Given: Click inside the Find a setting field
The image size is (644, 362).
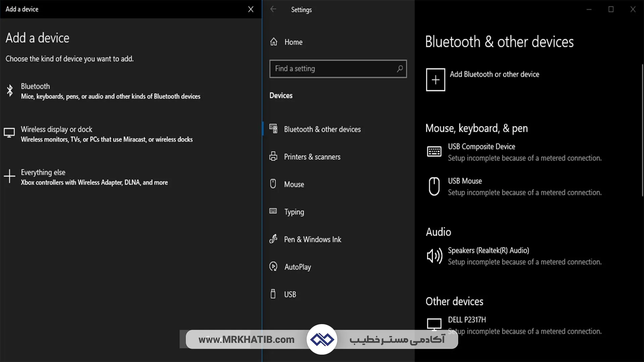Looking at the screenshot, I should pyautogui.click(x=332, y=69).
